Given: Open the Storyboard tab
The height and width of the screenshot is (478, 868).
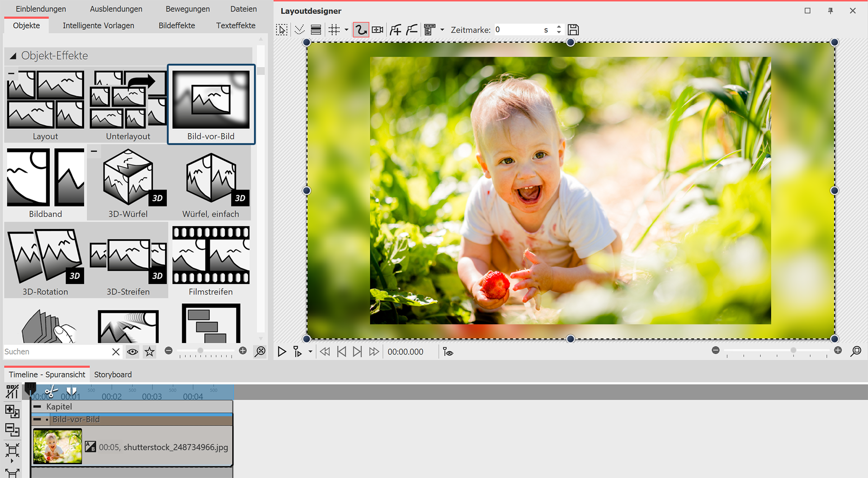Looking at the screenshot, I should (113, 375).
